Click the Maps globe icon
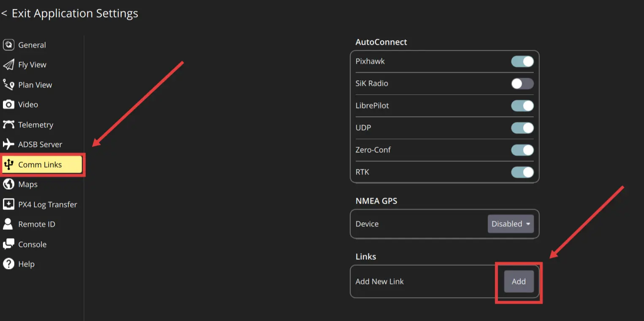This screenshot has width=644, height=321. [8, 184]
